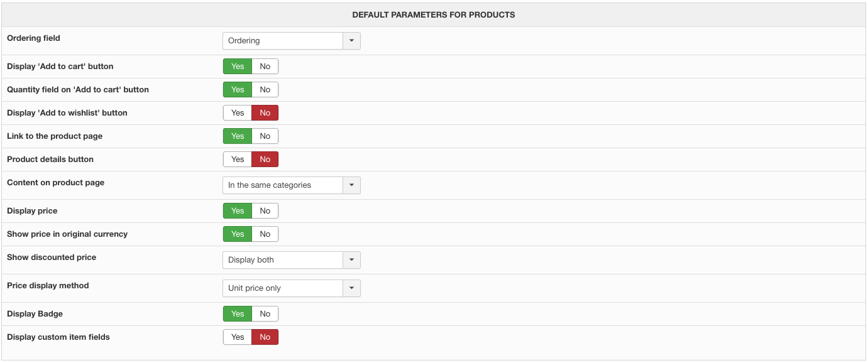Open Show discounted price dropdown arrow
Viewport: 868px width, 363px height.
coord(351,260)
